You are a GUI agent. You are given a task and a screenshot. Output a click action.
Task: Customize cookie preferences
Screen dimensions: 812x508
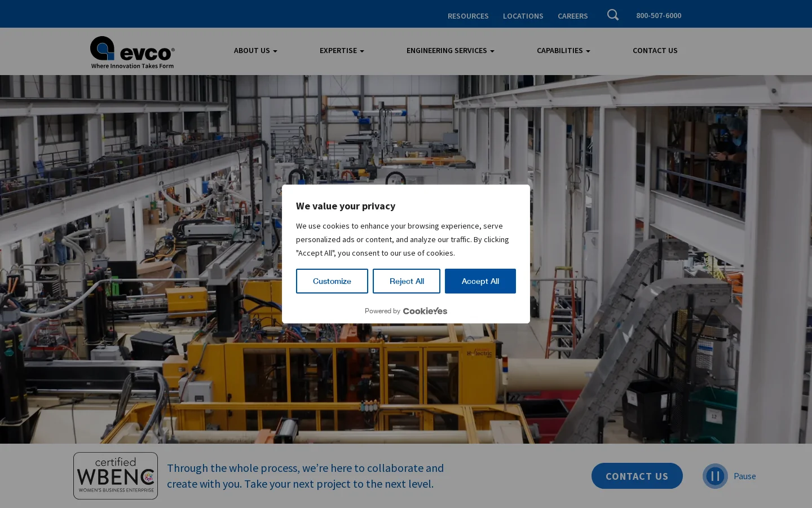click(332, 281)
